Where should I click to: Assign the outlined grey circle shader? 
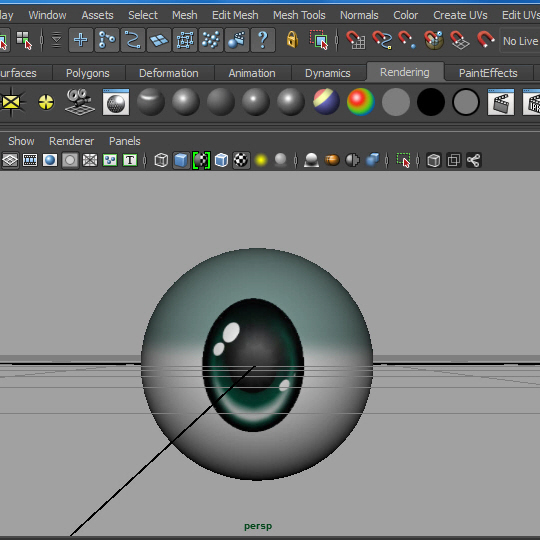[x=466, y=102]
